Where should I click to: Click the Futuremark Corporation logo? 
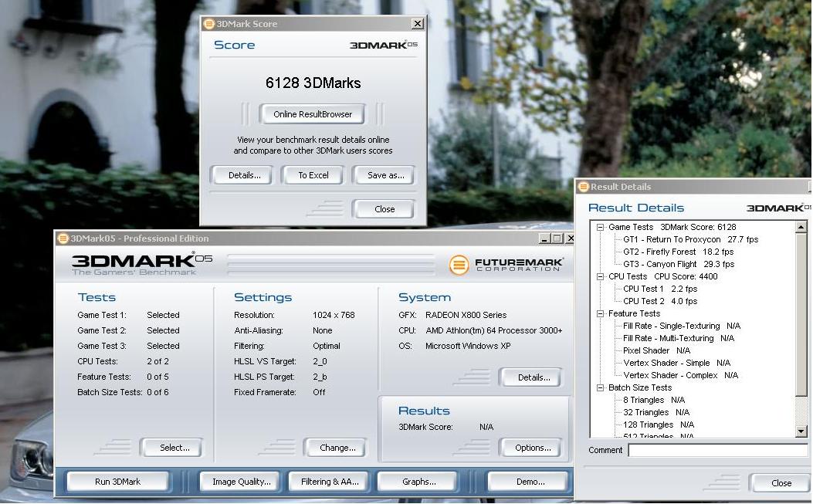pyautogui.click(x=506, y=264)
